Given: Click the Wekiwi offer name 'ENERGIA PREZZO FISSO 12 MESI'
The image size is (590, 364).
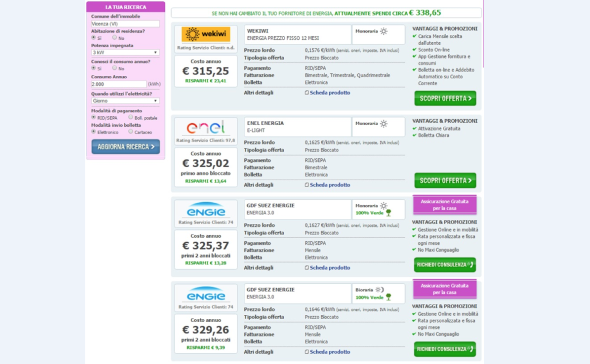Looking at the screenshot, I should point(283,38).
